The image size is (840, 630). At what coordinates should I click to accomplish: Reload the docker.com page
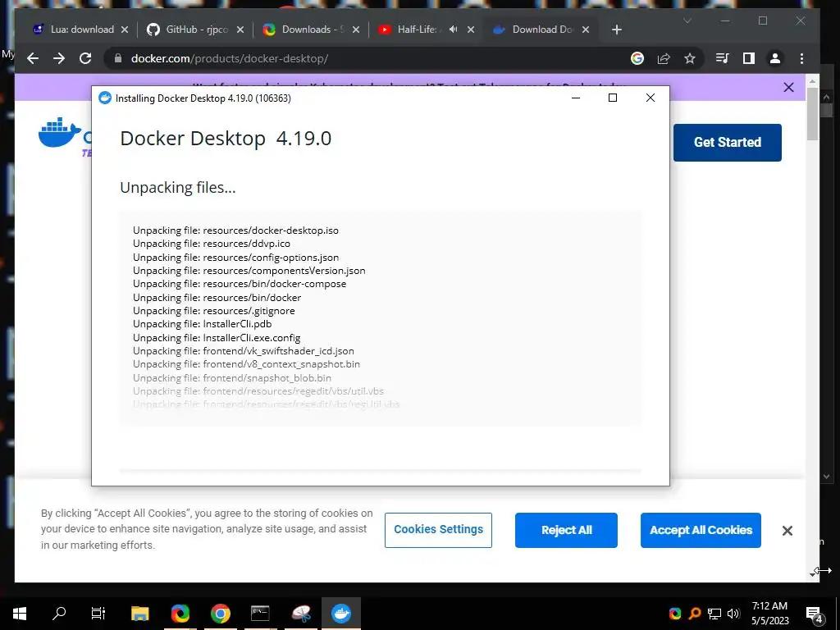(x=85, y=58)
